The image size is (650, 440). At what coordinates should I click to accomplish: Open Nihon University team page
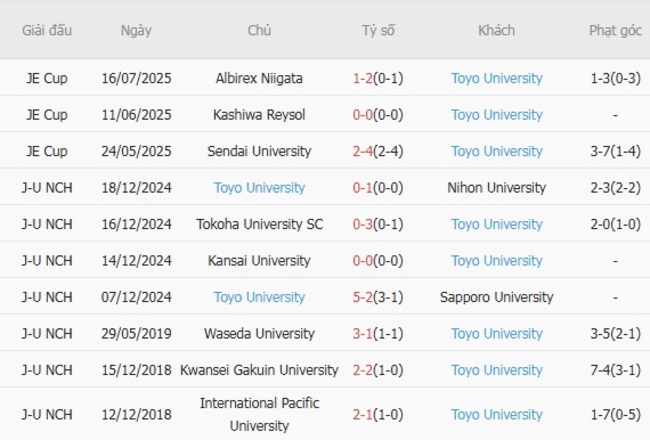(x=497, y=188)
